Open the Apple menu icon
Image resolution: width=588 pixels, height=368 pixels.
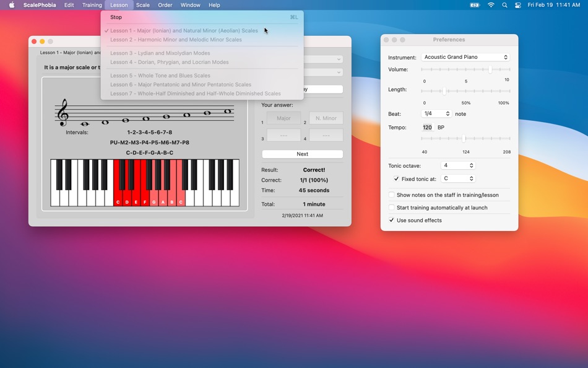[12, 5]
